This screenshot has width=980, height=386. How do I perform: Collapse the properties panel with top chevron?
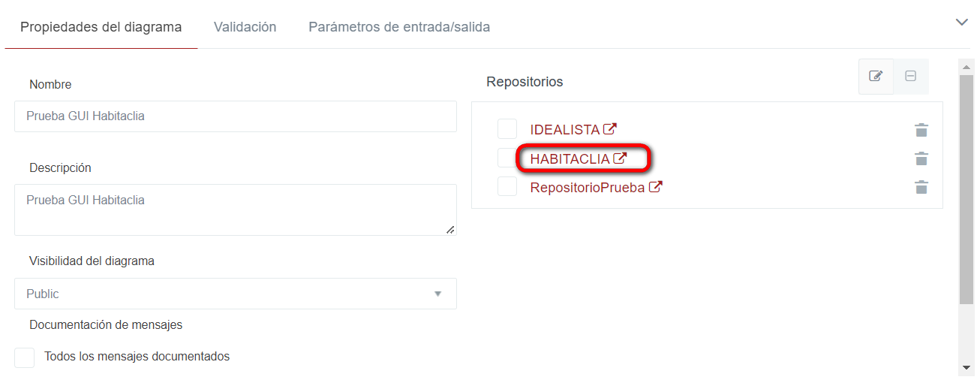pyautogui.click(x=961, y=23)
